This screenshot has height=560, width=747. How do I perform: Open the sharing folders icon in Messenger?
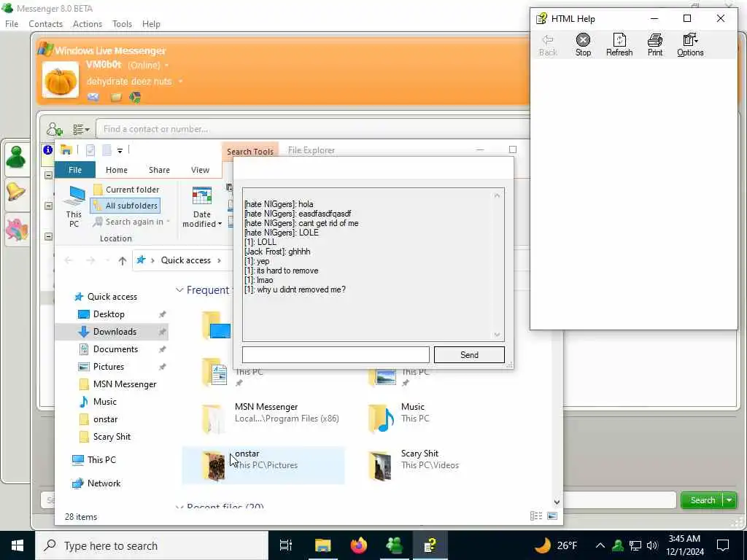point(116,98)
